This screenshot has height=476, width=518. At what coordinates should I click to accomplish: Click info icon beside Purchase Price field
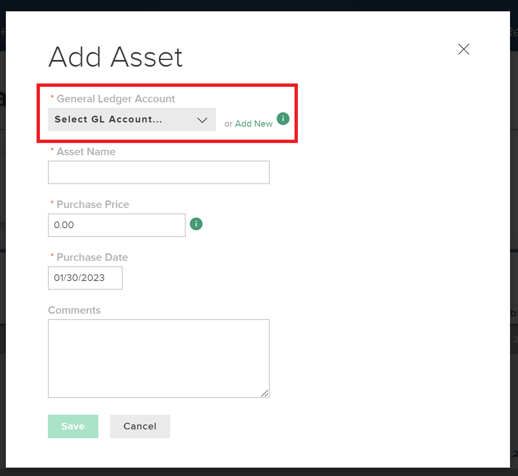pyautogui.click(x=196, y=224)
